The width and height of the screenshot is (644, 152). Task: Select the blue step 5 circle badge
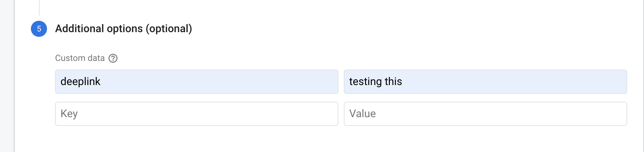pos(39,29)
